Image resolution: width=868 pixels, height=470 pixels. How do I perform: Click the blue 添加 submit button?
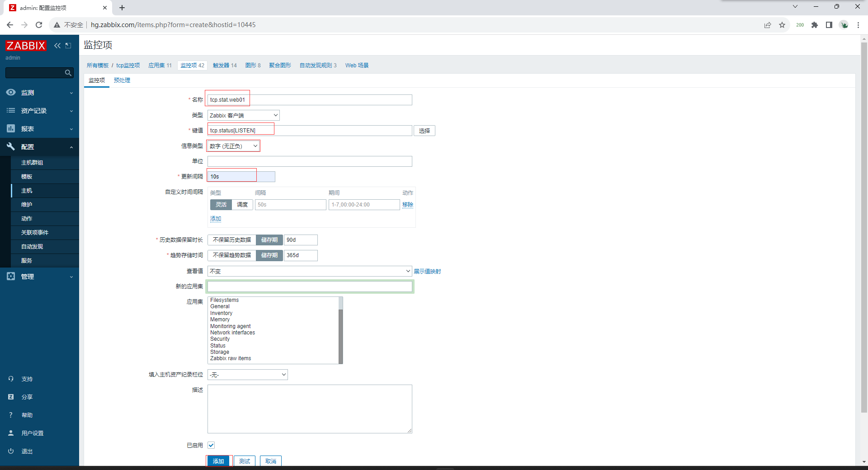tap(219, 461)
